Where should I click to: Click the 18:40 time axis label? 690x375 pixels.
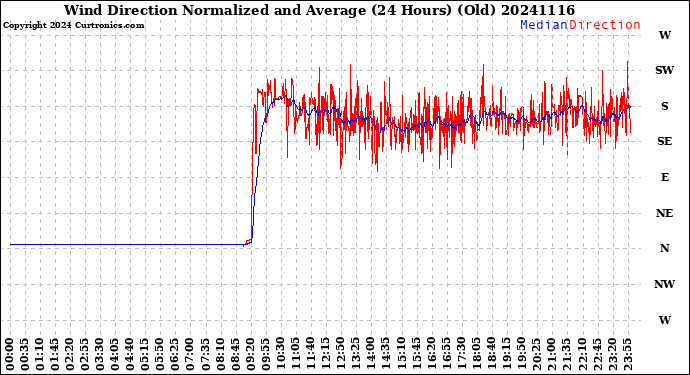[x=492, y=354]
